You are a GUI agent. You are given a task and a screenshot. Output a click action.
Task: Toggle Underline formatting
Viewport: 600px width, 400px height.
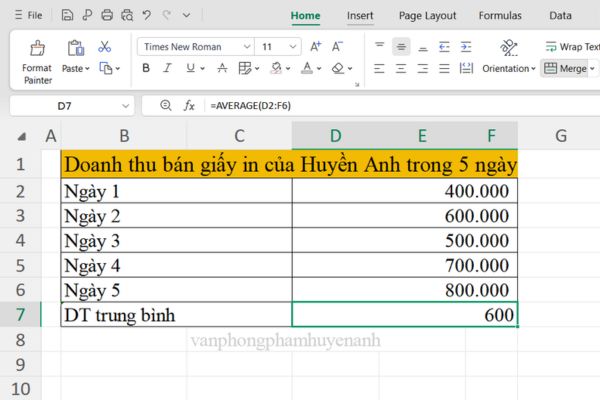(190, 68)
